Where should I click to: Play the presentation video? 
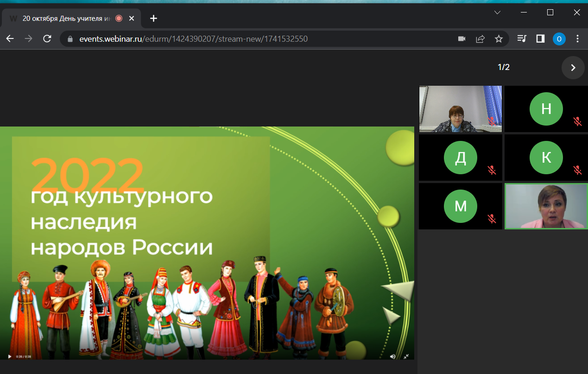[9, 356]
